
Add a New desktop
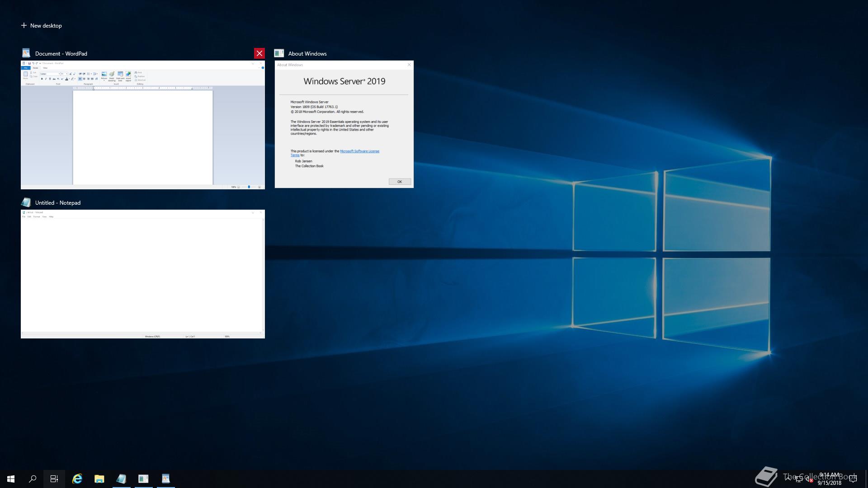(41, 26)
